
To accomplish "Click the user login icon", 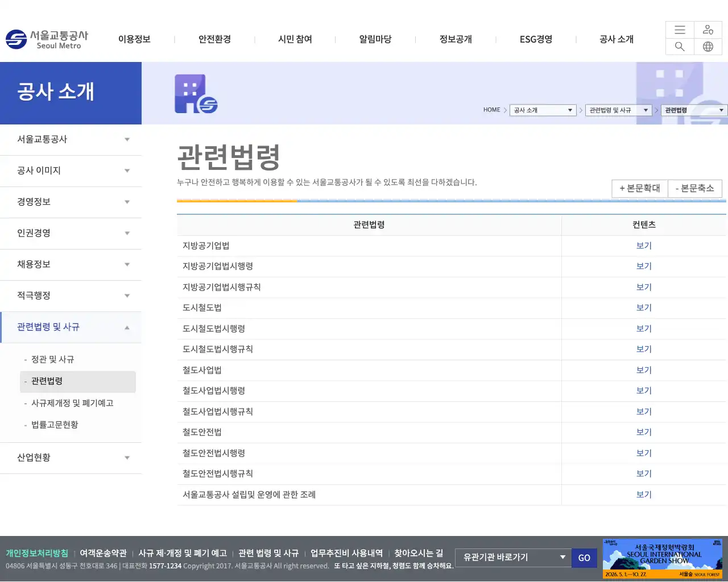I will (x=708, y=30).
